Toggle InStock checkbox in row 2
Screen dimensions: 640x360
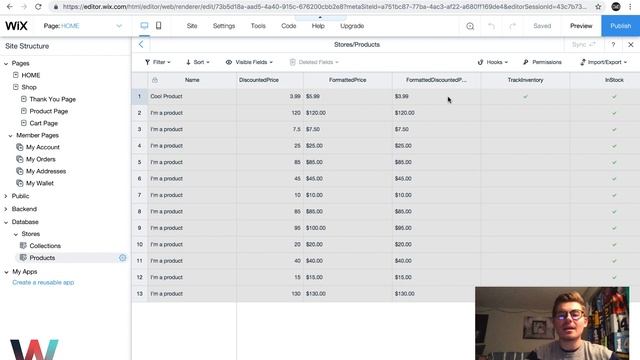coord(614,113)
